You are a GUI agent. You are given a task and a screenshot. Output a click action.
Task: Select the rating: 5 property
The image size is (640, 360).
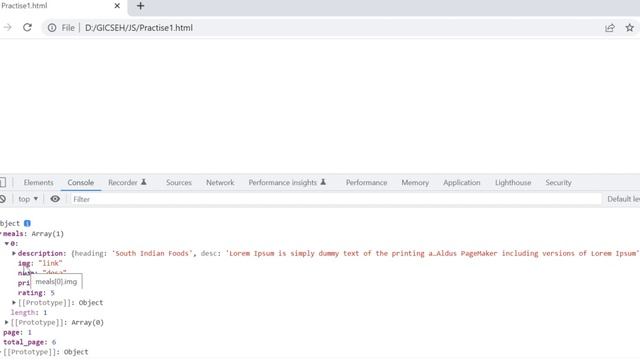(x=36, y=293)
